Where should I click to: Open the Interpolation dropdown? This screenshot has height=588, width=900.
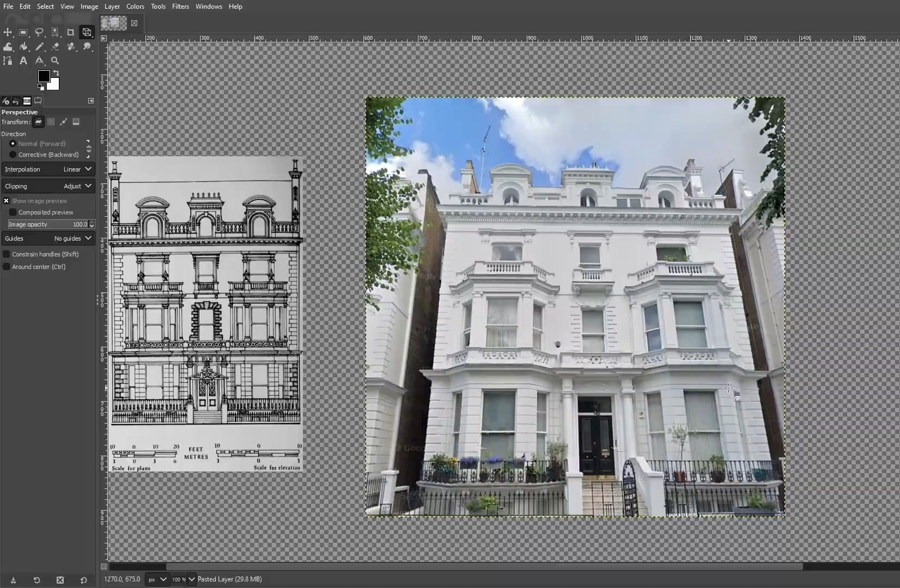[x=48, y=169]
